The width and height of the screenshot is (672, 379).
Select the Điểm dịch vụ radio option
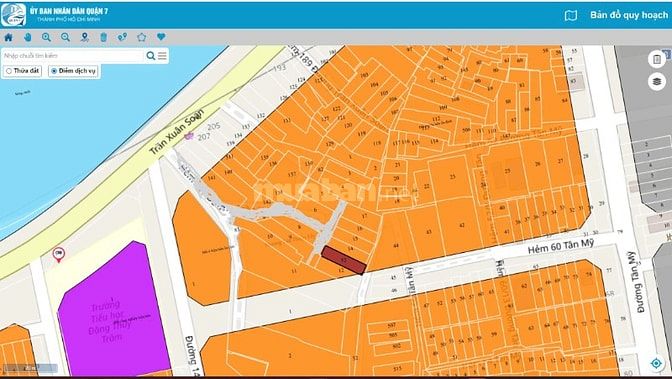[74, 71]
